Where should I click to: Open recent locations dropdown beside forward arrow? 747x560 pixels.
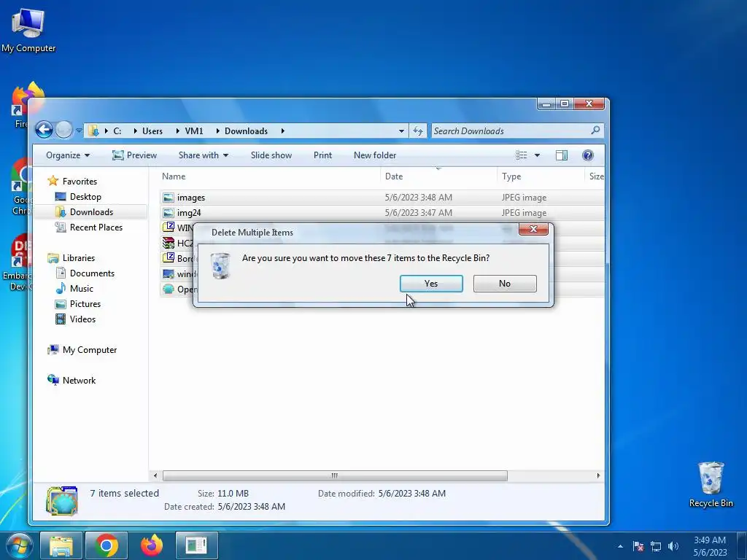[78, 130]
